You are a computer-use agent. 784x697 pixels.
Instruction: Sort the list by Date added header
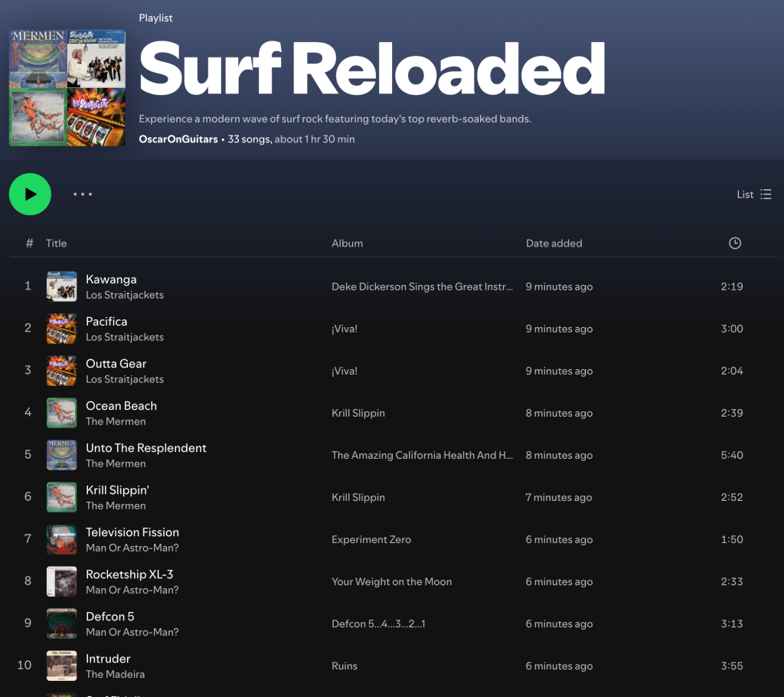pyautogui.click(x=554, y=244)
